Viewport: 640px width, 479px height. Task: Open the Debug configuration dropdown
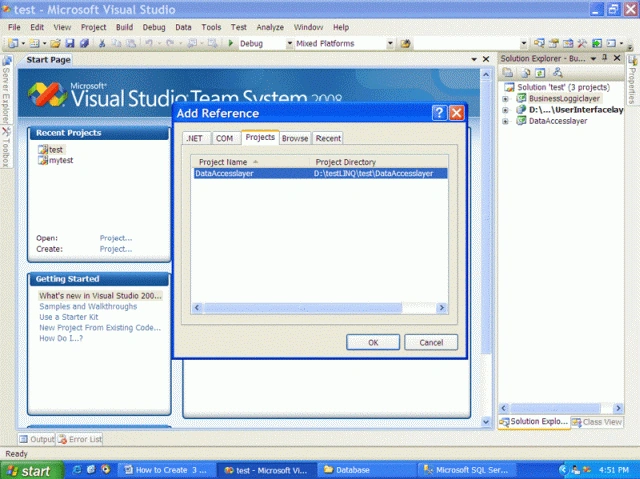tap(289, 43)
